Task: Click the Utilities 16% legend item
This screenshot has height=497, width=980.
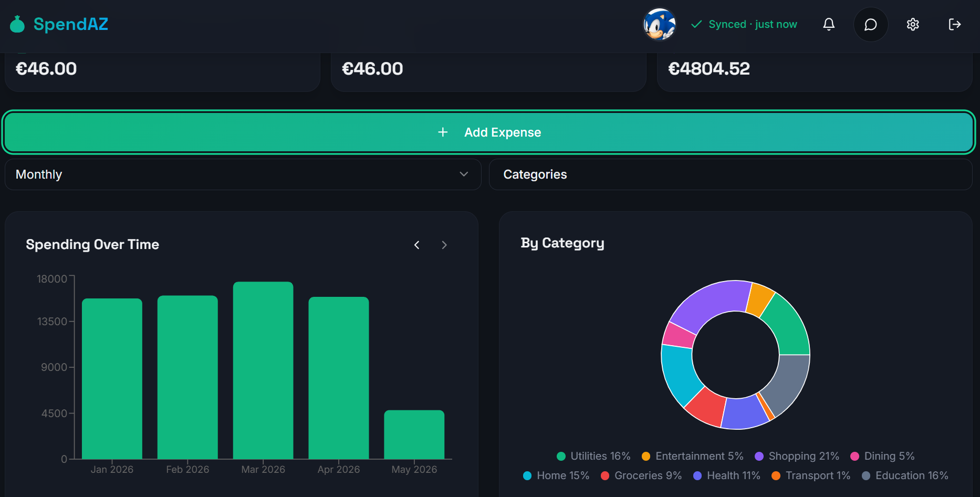Action: (x=593, y=456)
